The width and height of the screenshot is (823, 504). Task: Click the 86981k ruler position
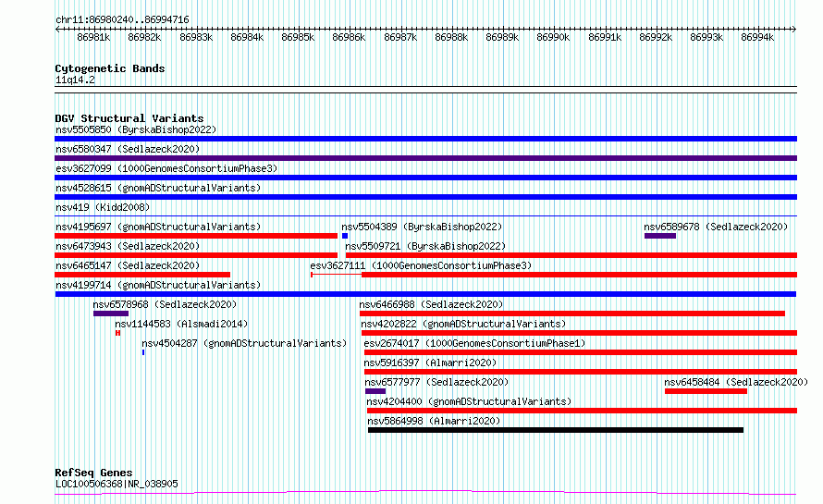click(93, 37)
